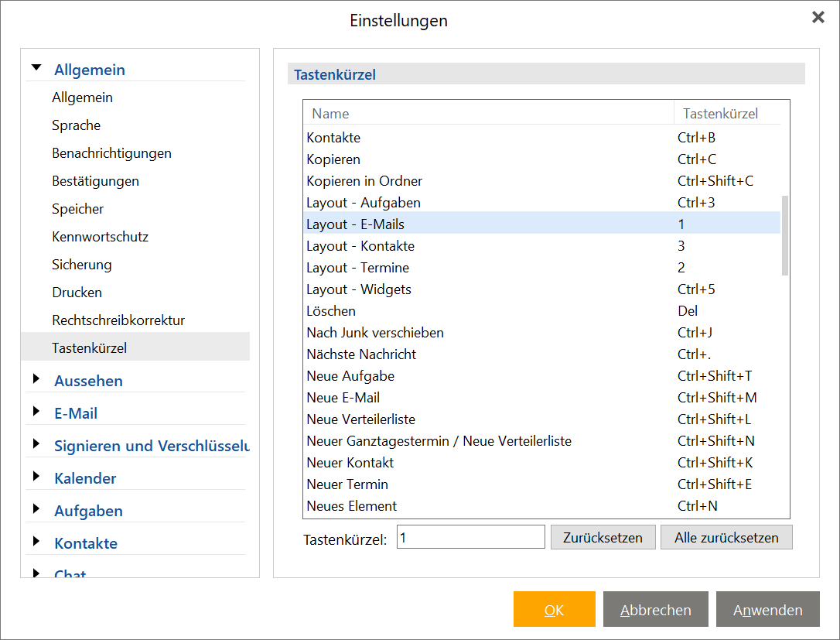This screenshot has width=840, height=640.
Task: Open the Drucken settings page
Action: (77, 293)
